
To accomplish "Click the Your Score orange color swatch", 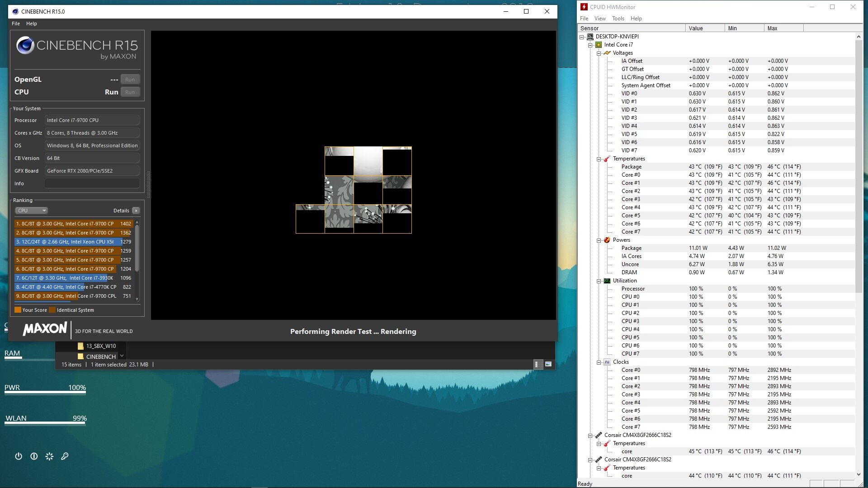I will pyautogui.click(x=18, y=310).
